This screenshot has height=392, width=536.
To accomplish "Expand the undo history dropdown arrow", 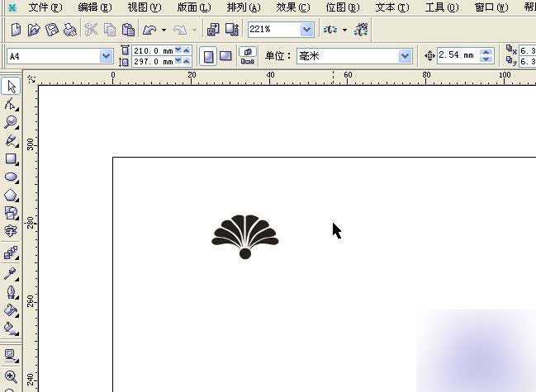I will 164,31.
